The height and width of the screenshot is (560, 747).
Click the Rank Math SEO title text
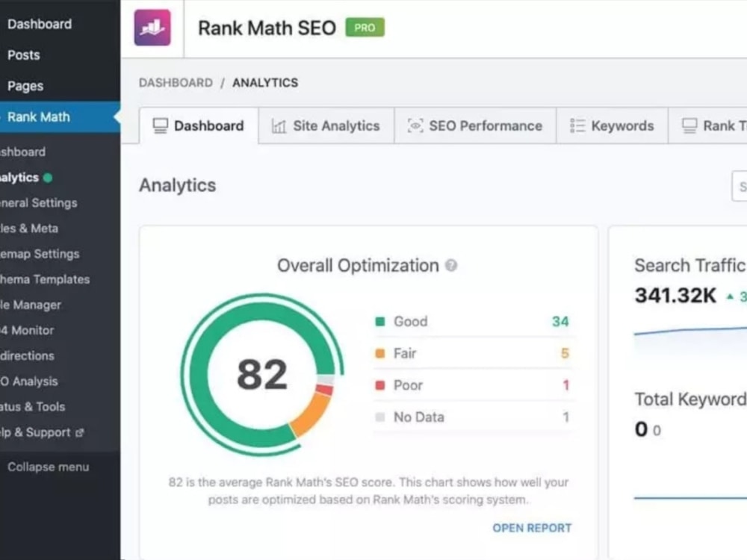(x=267, y=28)
